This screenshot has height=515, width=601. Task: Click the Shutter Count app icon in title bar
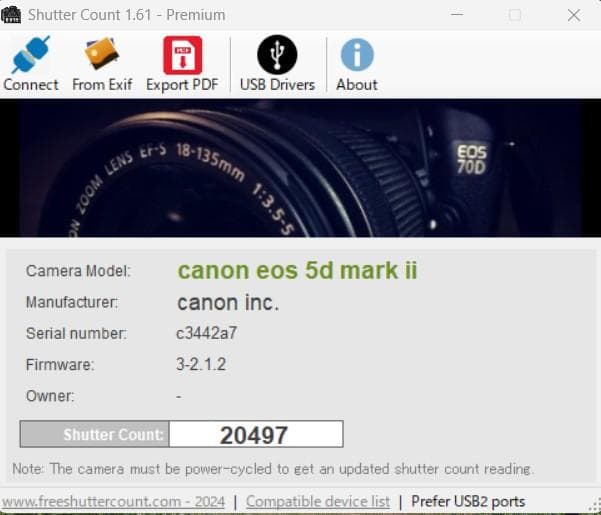[x=11, y=15]
